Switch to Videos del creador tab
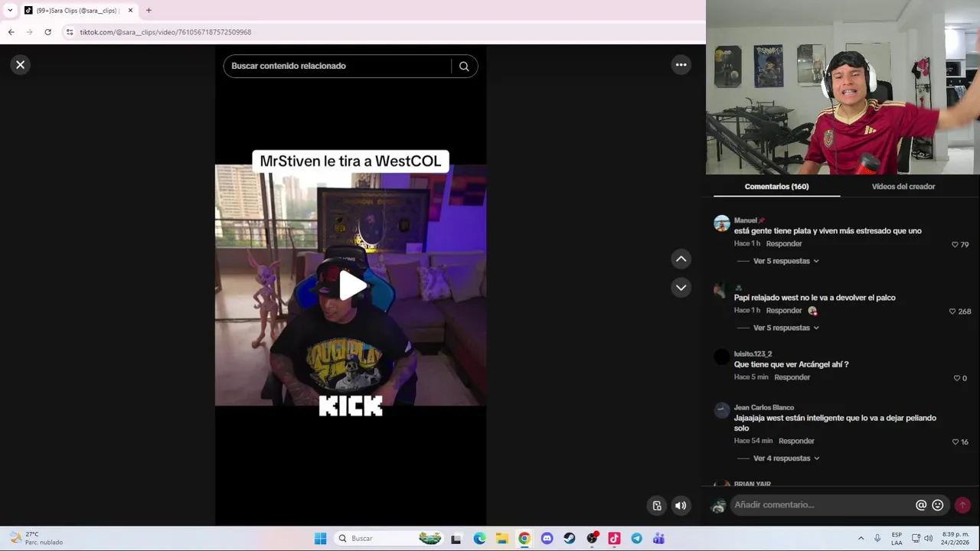Image resolution: width=980 pixels, height=551 pixels. click(x=903, y=187)
